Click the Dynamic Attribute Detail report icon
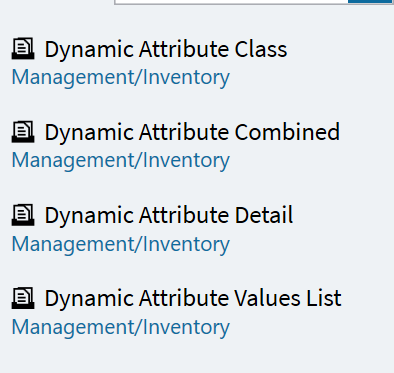This screenshot has width=394, height=373. (23, 215)
